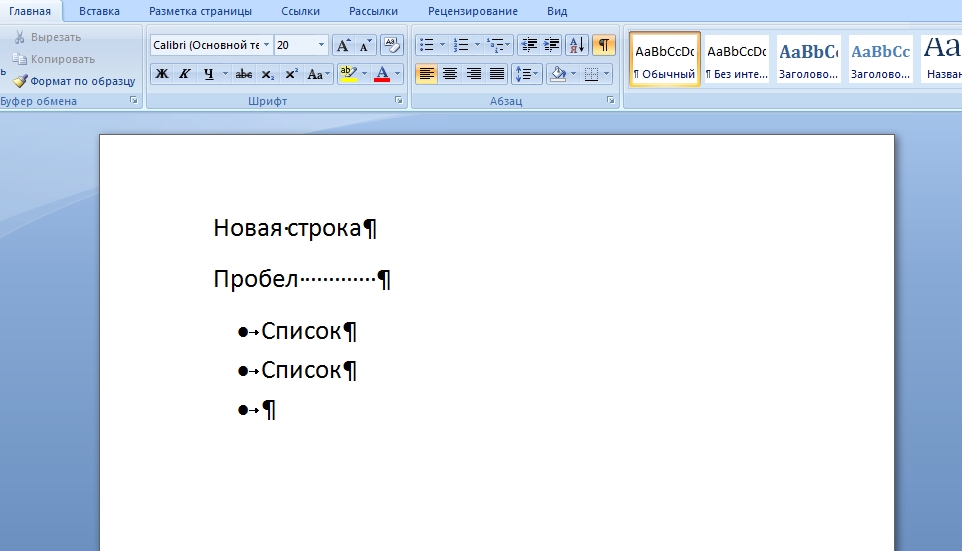
Task: Open the font color dropdown arrow
Action: tap(398, 74)
